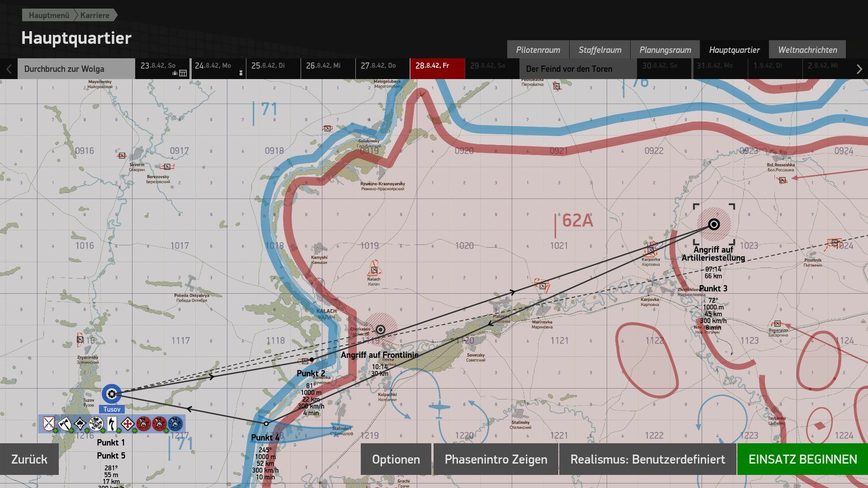Select the white Mickey Mouse squadron emblem
Viewport: 868px width, 488px height.
point(96,424)
